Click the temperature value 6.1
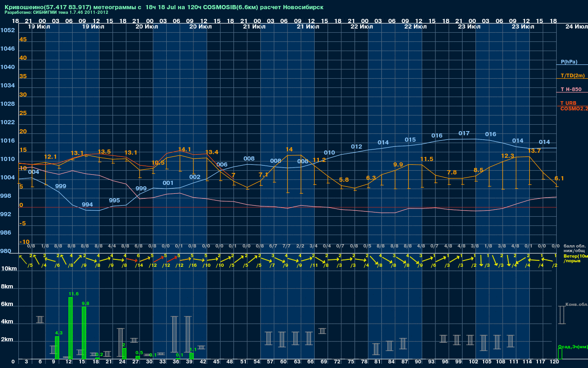 pos(560,178)
